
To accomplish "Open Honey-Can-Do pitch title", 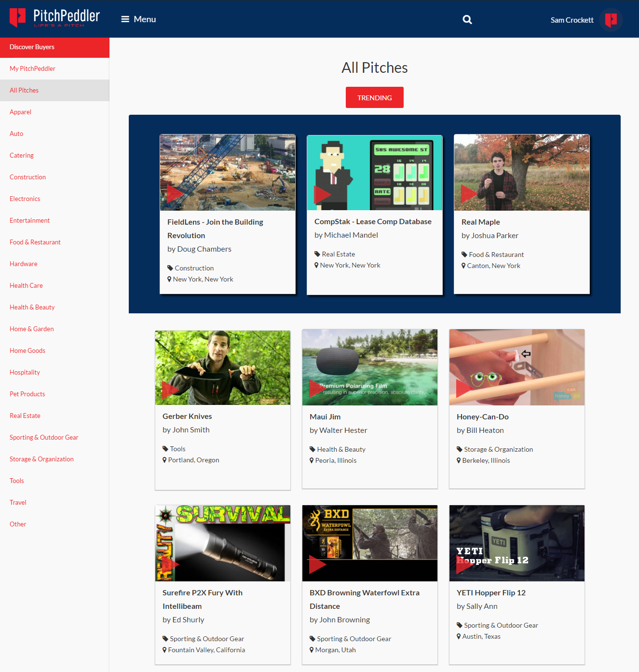I will point(483,417).
